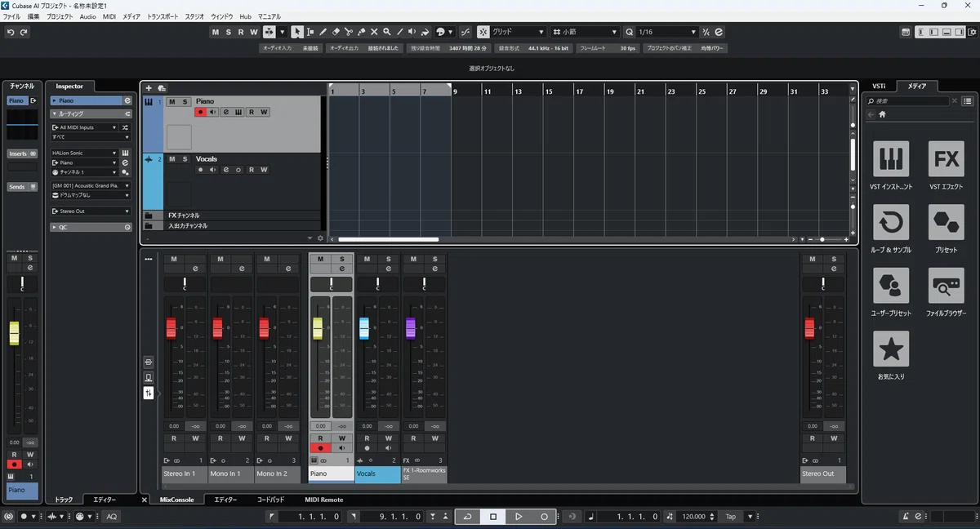Click the blue Vocals channel fader

coord(364,328)
